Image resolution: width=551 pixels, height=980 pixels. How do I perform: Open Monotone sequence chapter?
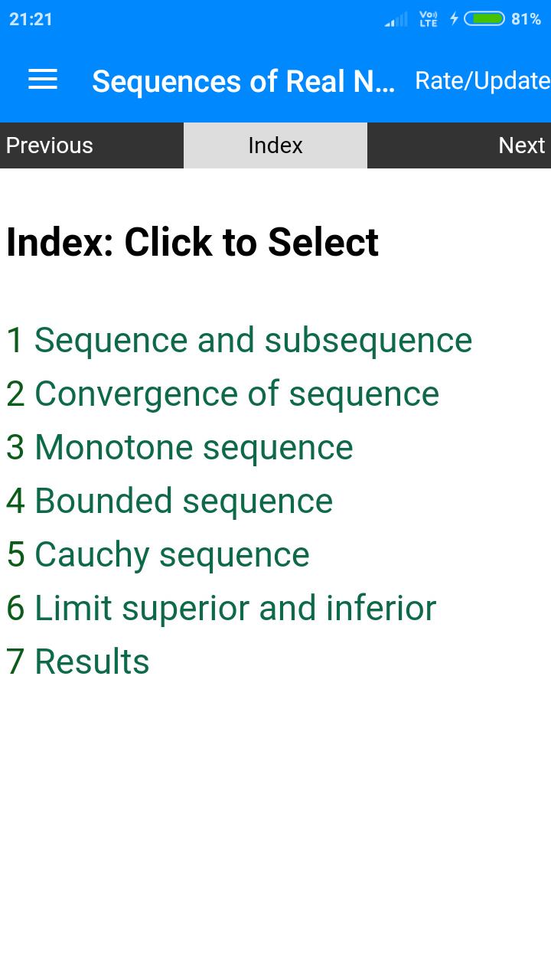pyautogui.click(x=180, y=448)
